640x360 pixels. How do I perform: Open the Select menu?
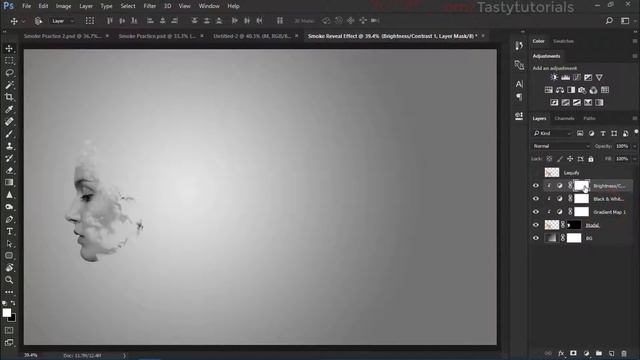pyautogui.click(x=128, y=6)
